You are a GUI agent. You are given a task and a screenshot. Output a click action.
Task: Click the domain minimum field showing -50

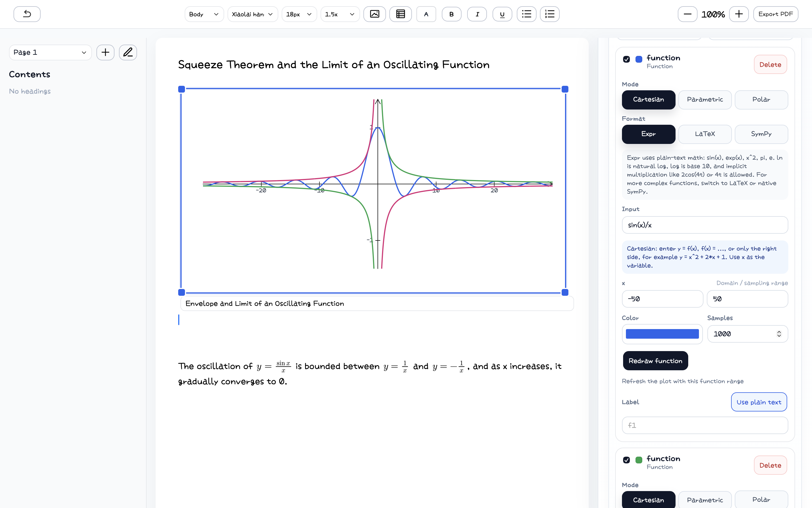point(662,299)
